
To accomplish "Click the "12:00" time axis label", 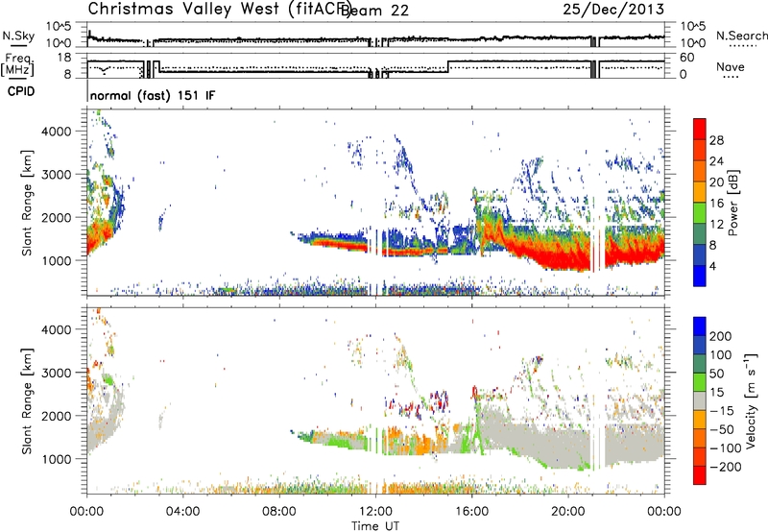I will (375, 512).
